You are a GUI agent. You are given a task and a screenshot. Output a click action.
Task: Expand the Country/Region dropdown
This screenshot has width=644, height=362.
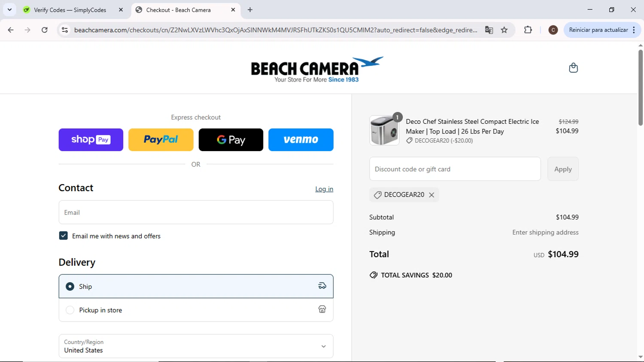click(196, 346)
